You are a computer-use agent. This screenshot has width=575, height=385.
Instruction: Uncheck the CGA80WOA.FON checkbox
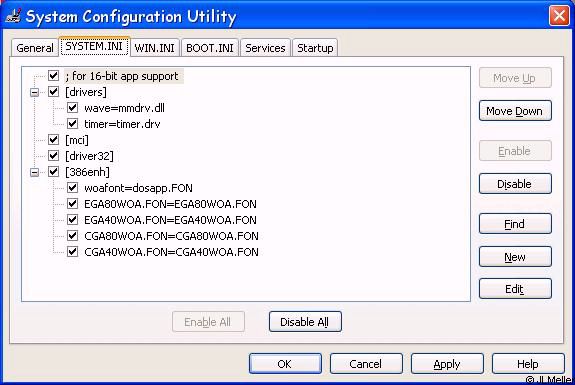coord(73,236)
